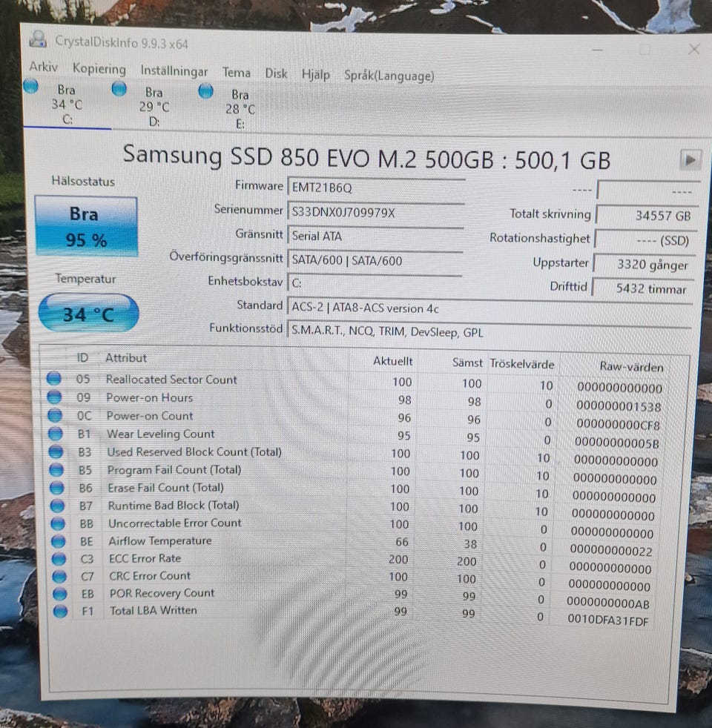Click the Drifttid value 5432 timmar
The height and width of the screenshot is (728, 712).
643,289
